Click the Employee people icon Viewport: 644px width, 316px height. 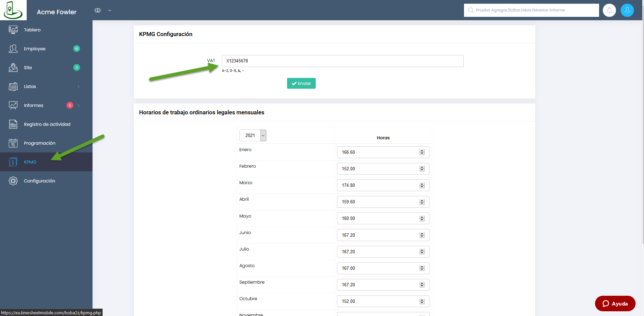point(13,49)
